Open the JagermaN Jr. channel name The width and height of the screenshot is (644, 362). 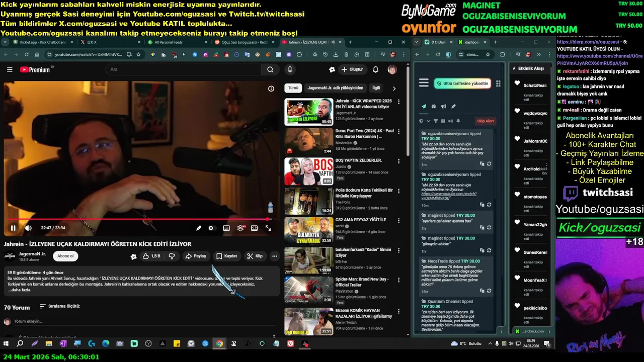[x=32, y=254]
